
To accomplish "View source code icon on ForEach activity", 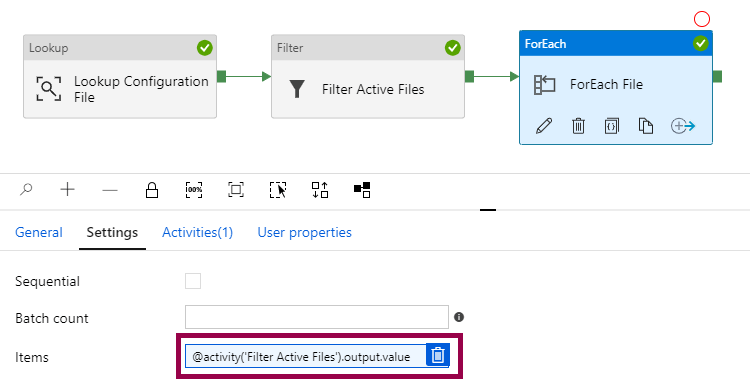I will pos(612,126).
